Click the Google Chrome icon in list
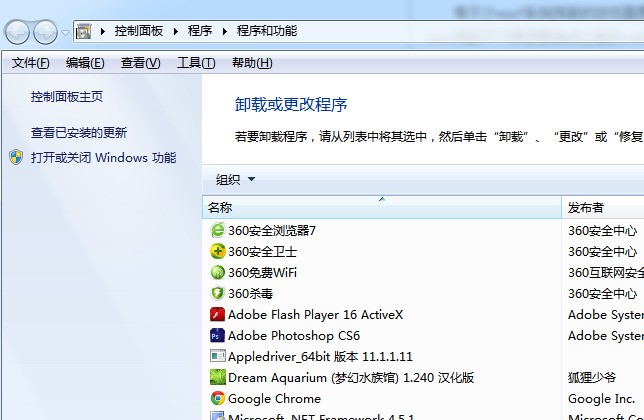 [217, 398]
